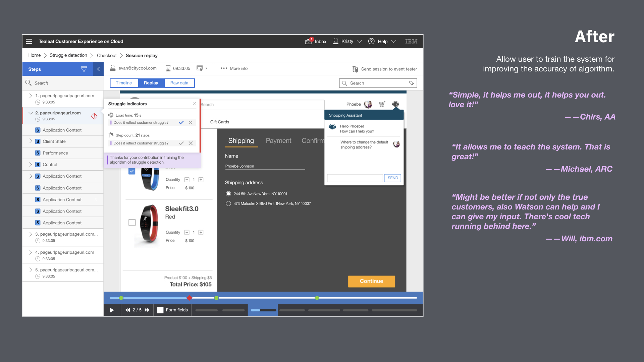
Task: Open the Inbox mail icon
Action: pyautogui.click(x=309, y=41)
